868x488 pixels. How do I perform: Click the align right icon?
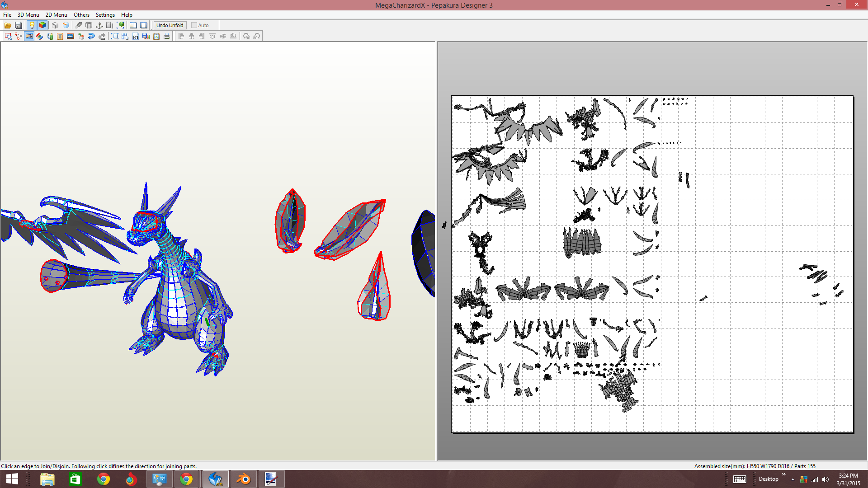pos(202,36)
